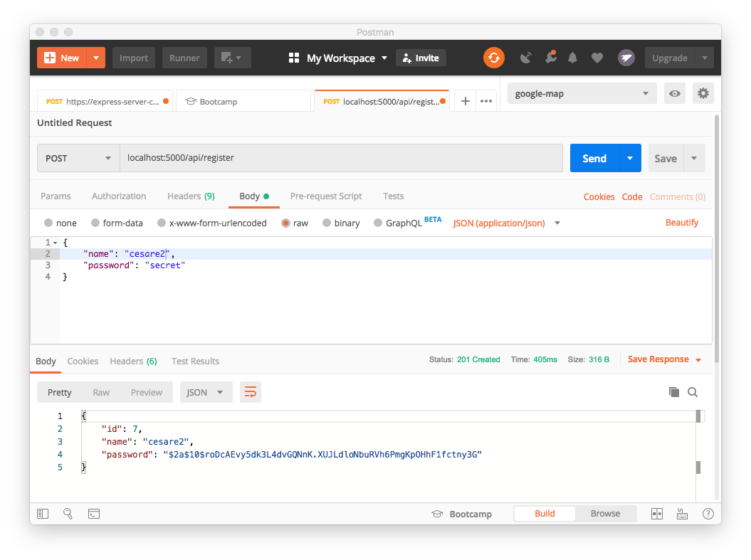Viewport: 751px width, 560px height.
Task: Open the Postman console icon
Action: pyautogui.click(x=94, y=514)
